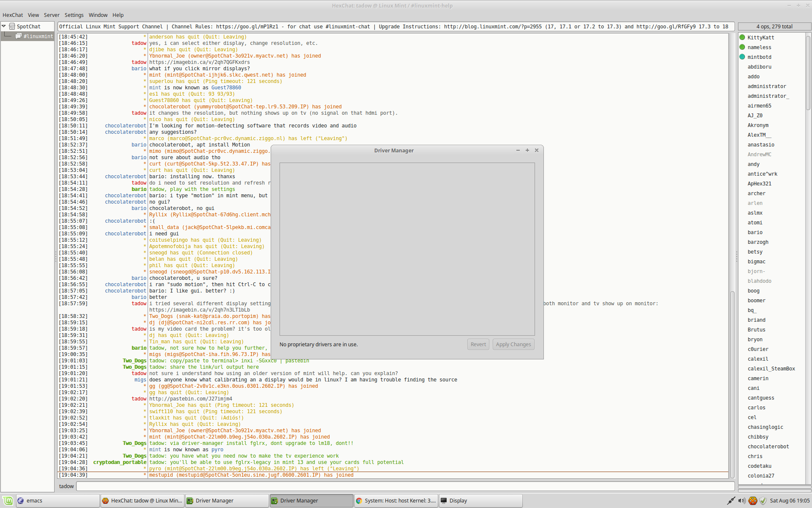This screenshot has width=812, height=508.
Task: Open the volume control tray icon
Action: (x=742, y=500)
